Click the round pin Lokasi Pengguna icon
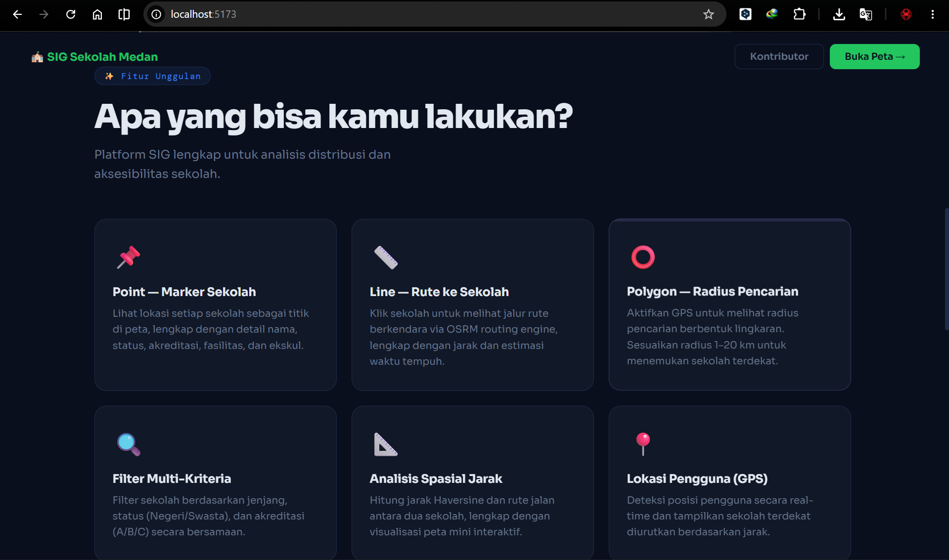949x560 pixels. click(643, 444)
